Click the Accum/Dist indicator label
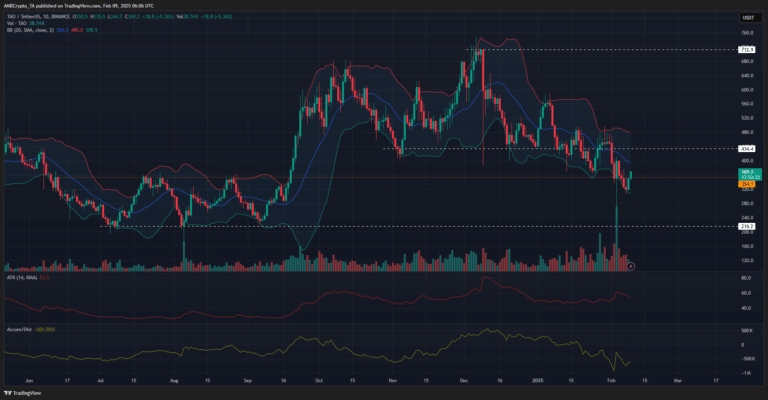Image resolution: width=768 pixels, height=400 pixels. (x=18, y=327)
